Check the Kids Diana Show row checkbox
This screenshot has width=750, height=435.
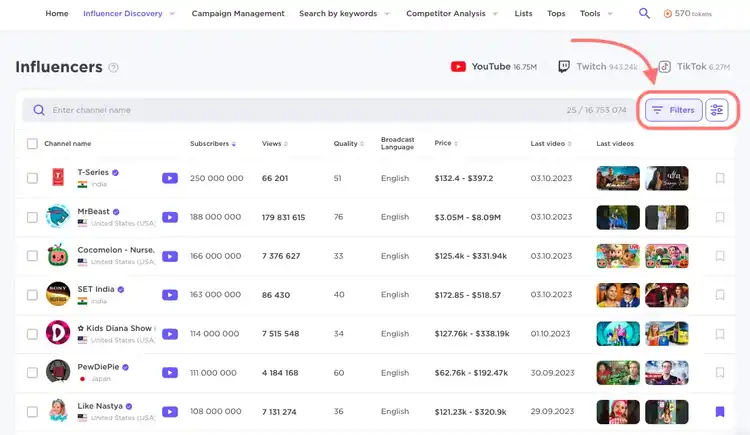click(x=32, y=334)
